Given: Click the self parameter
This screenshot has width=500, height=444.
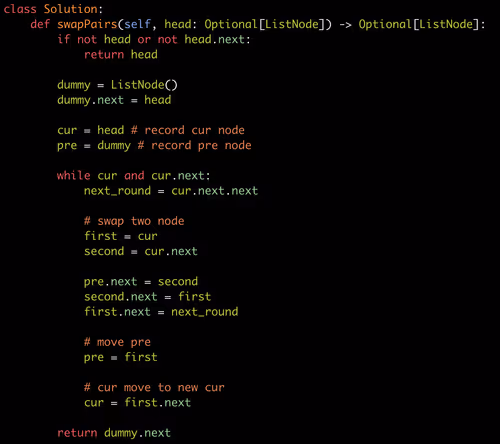Looking at the screenshot, I should (137, 24).
